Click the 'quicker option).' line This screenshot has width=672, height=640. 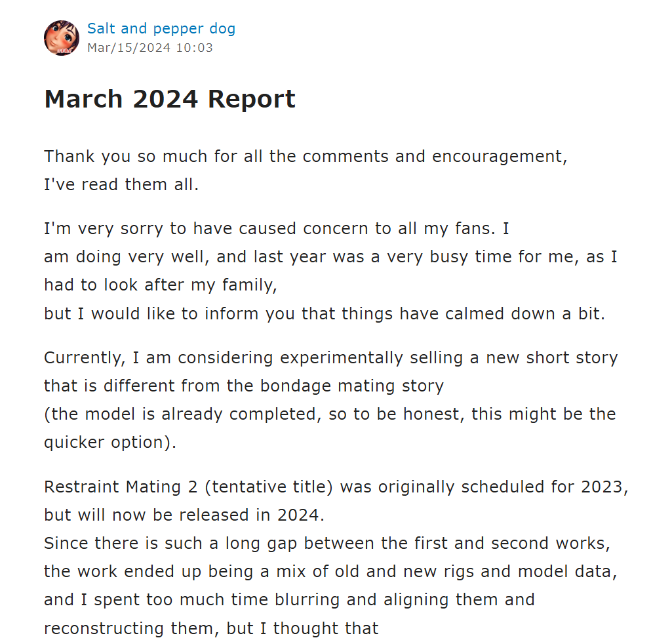(110, 443)
